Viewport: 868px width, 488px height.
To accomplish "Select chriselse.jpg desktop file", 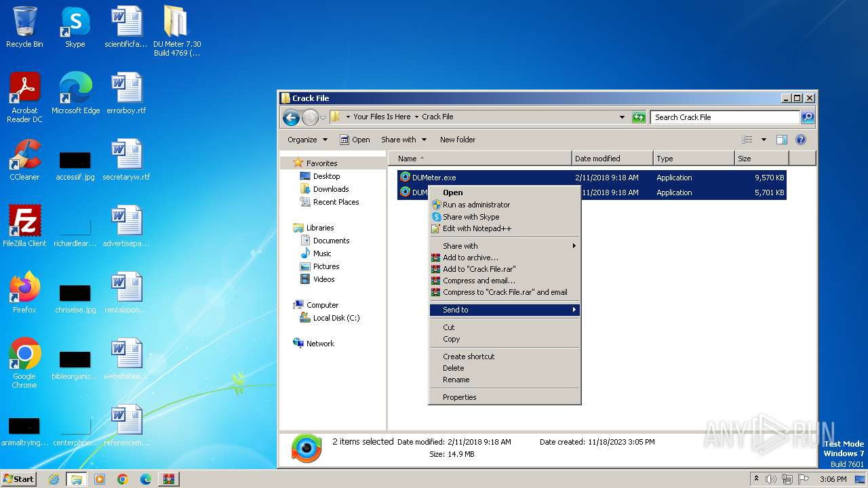I will click(x=75, y=299).
